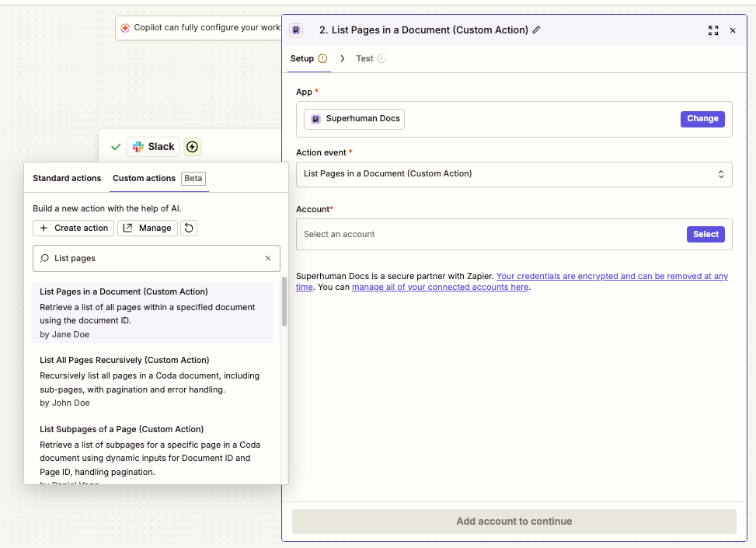Switch to Custom actions tab
This screenshot has width=756, height=548.
pyautogui.click(x=145, y=178)
